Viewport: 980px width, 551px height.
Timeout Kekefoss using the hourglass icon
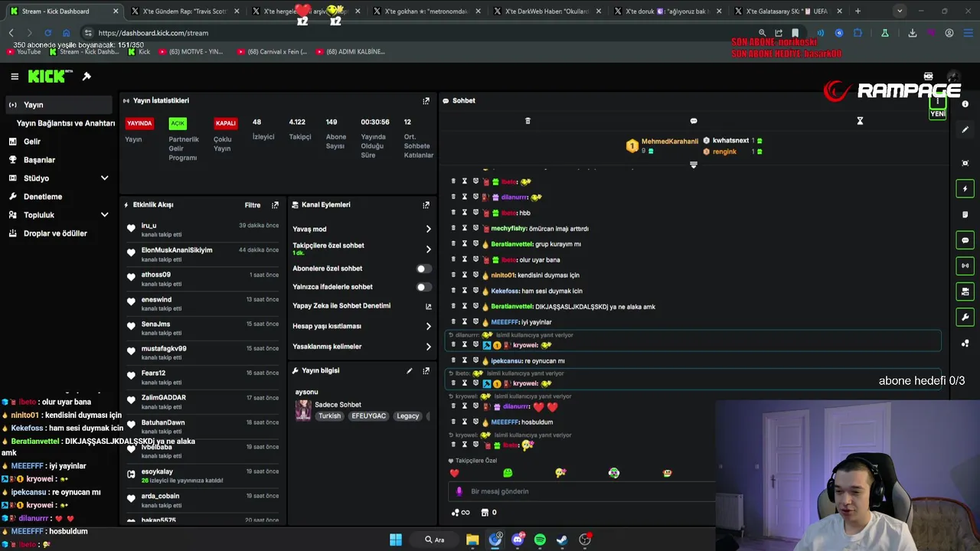pyautogui.click(x=464, y=291)
